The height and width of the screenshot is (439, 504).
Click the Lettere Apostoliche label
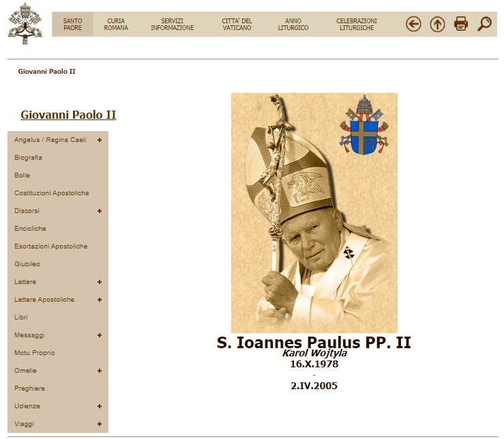[x=44, y=300]
